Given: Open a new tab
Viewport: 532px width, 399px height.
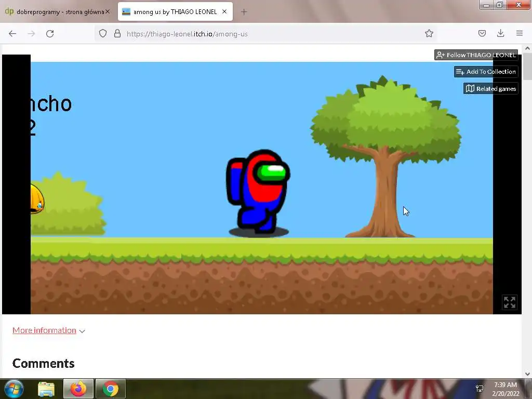Looking at the screenshot, I should point(244,12).
